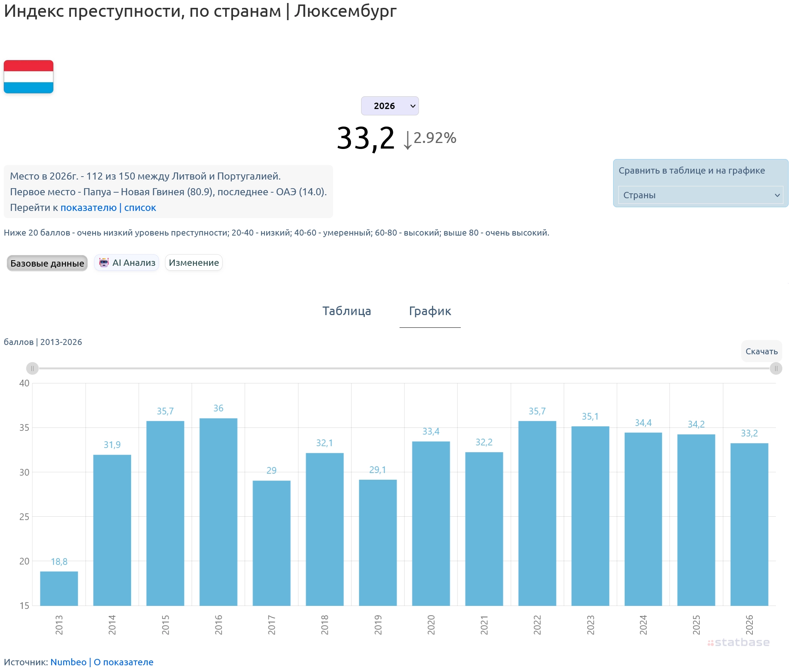Follow the Numbeo source link
This screenshot has width=789, height=672.
(x=69, y=661)
